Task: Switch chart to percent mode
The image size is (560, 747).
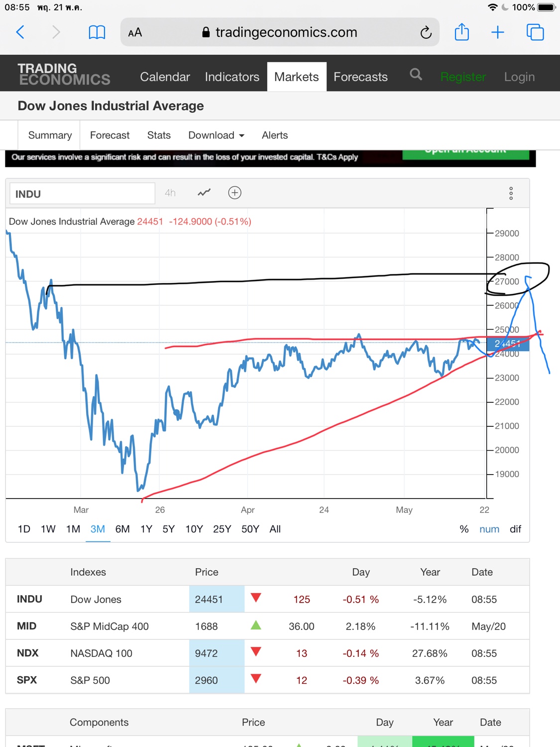Action: click(464, 529)
